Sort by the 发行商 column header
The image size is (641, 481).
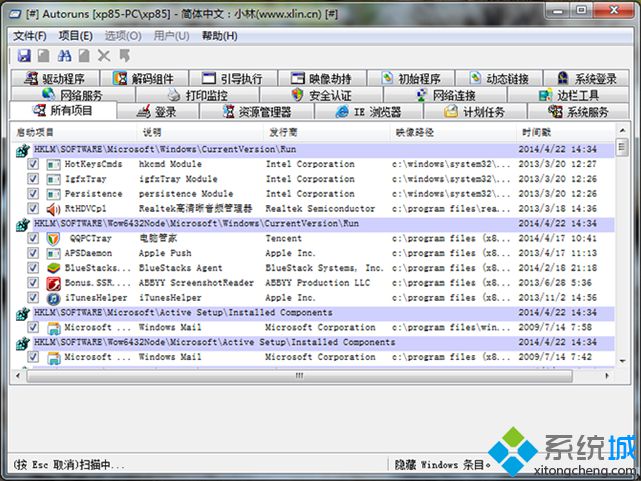[x=328, y=132]
